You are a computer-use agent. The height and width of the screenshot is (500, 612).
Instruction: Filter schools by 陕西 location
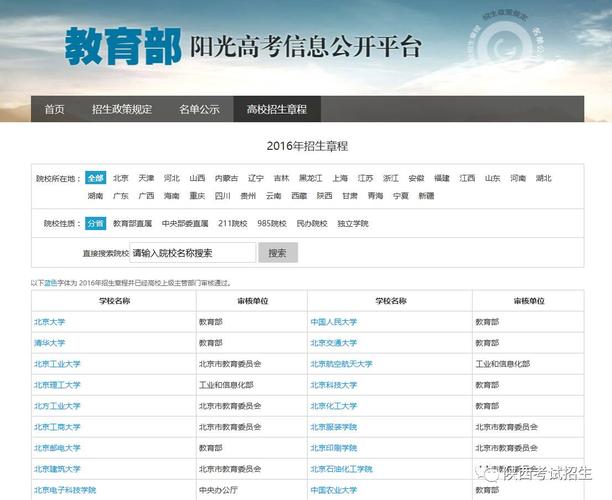324,196
